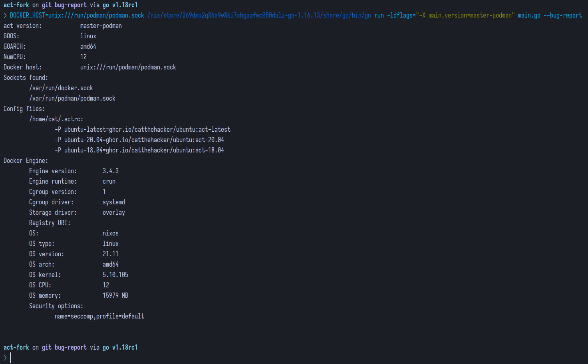Screen dimensions: 588x364
Task: Select the NumCPU value 12
Action: click(83, 57)
